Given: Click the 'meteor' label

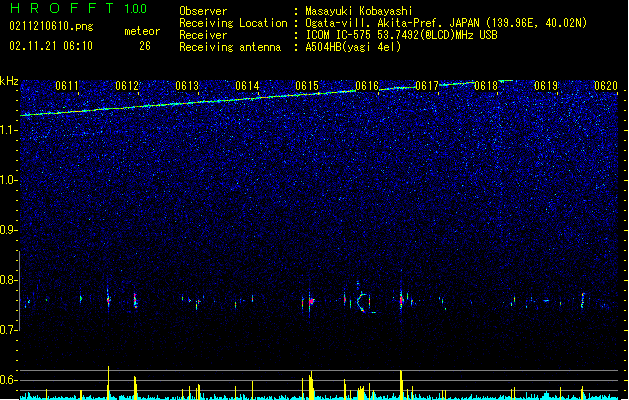Looking at the screenshot, I should coord(142,31).
